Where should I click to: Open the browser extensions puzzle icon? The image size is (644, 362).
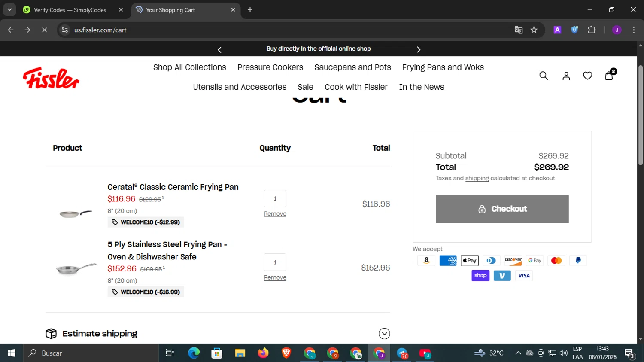pos(592,30)
